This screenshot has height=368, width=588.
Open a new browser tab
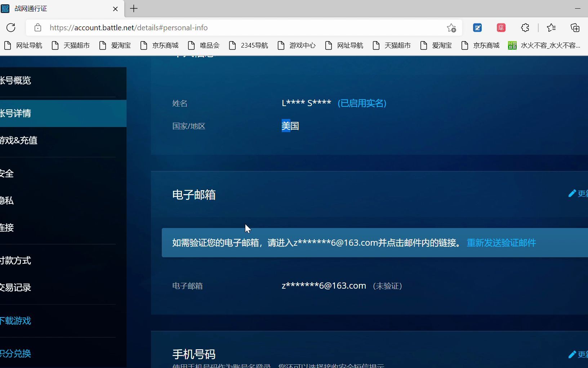pos(134,8)
